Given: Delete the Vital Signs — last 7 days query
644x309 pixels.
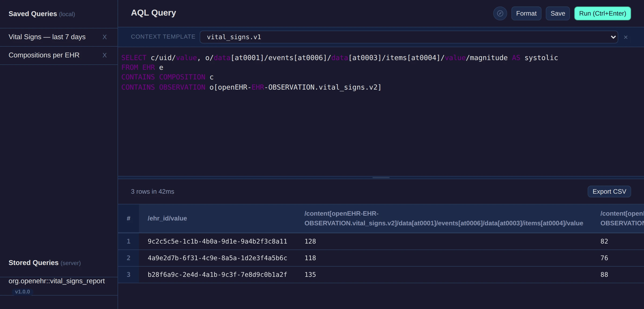Looking at the screenshot, I should tap(105, 37).
